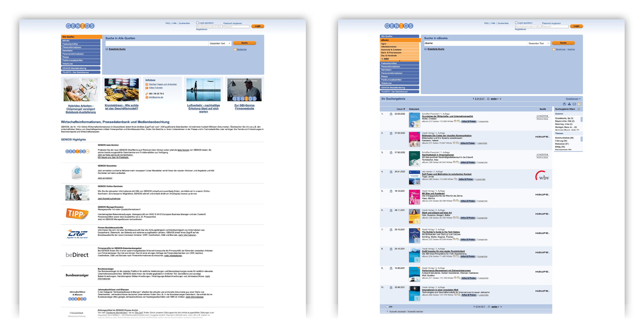The image size is (644, 322).
Task: Open Gesamten Text dropdown in eBooks search
Action: pyautogui.click(x=539, y=43)
